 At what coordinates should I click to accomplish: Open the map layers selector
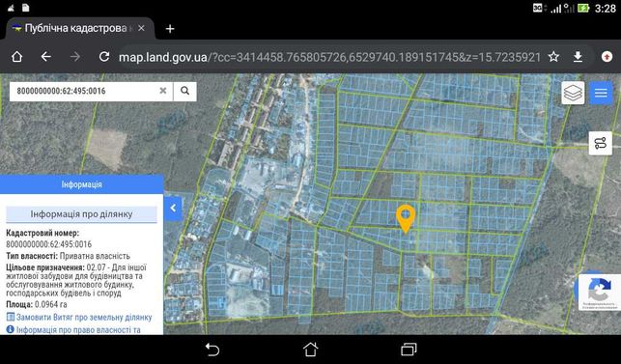(x=573, y=93)
